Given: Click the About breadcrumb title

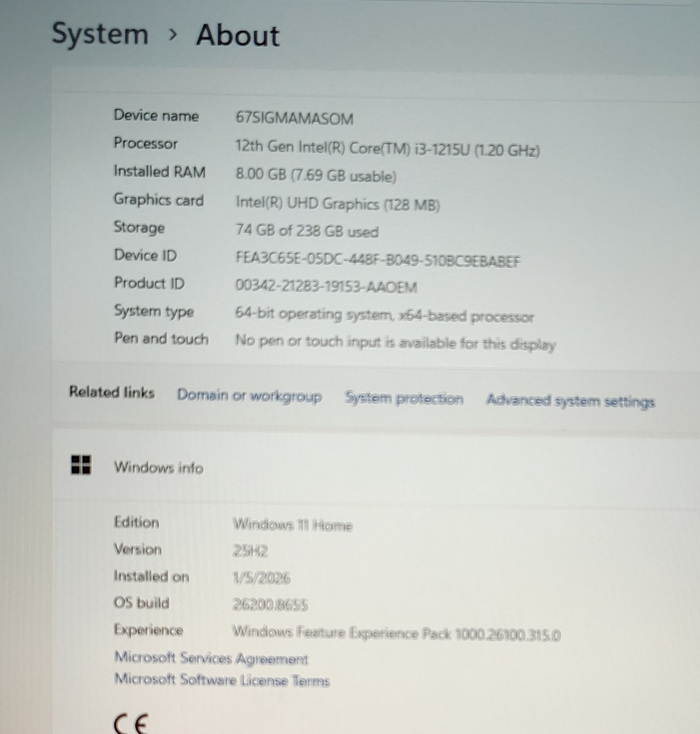Looking at the screenshot, I should [x=238, y=35].
